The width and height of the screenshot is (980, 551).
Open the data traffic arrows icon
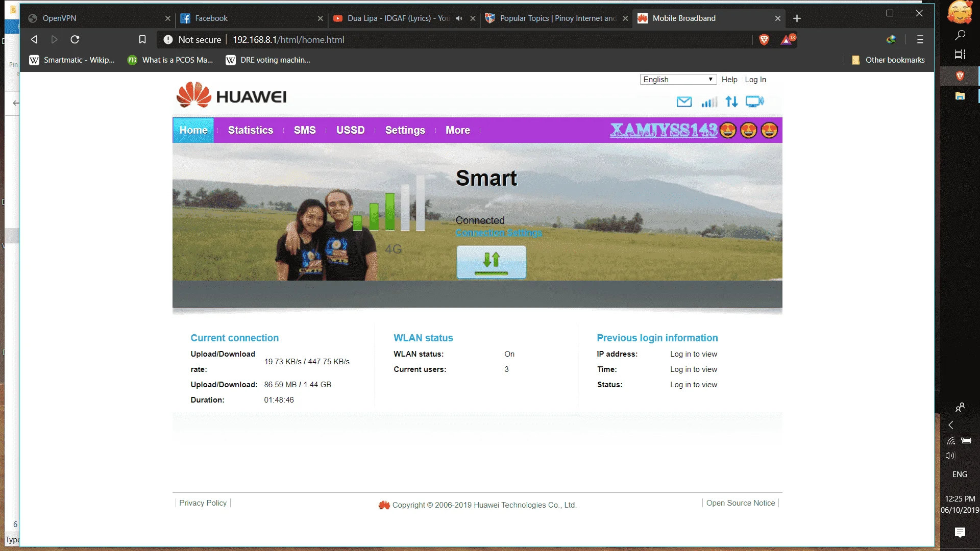pyautogui.click(x=731, y=102)
